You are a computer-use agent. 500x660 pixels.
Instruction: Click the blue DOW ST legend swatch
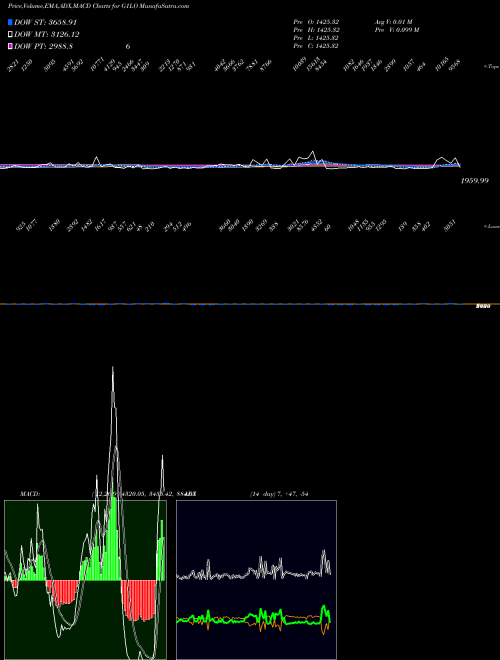[x=10, y=22]
